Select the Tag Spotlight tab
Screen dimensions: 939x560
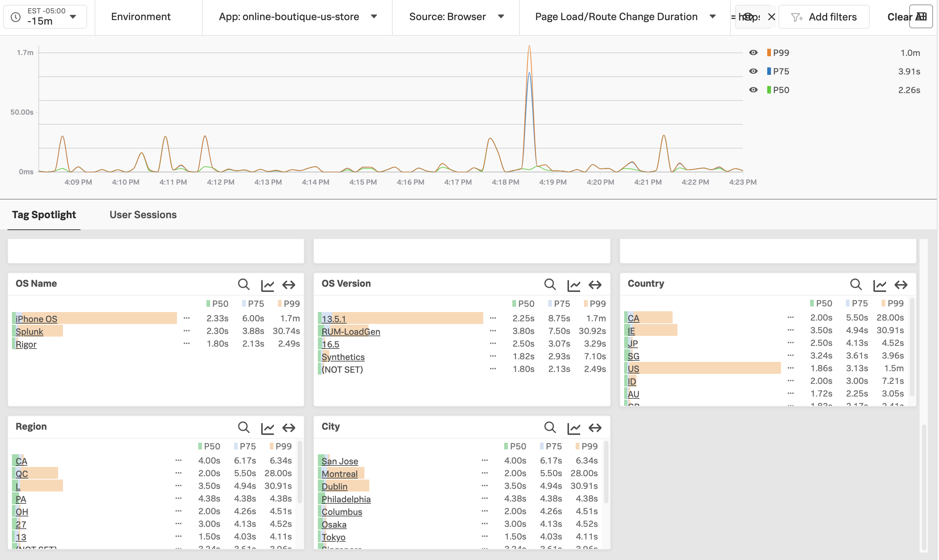pyautogui.click(x=44, y=214)
